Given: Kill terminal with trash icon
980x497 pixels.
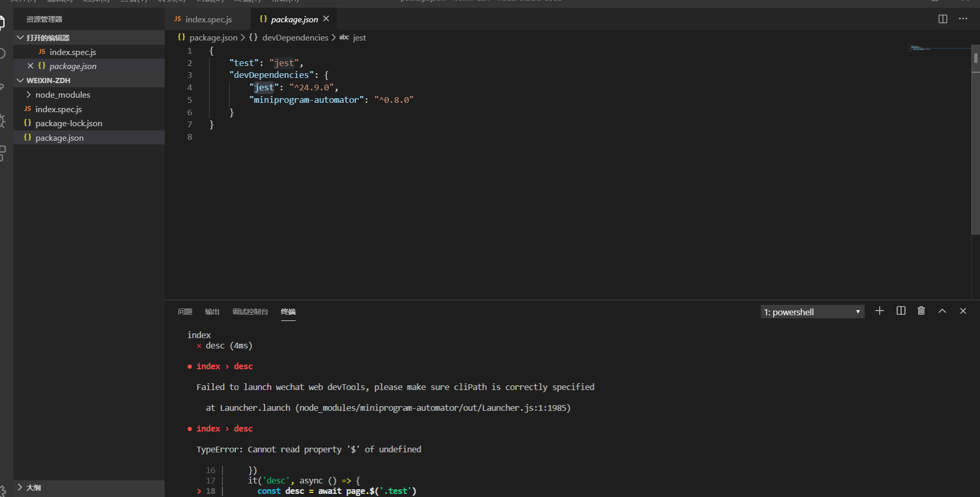Looking at the screenshot, I should click(x=921, y=311).
